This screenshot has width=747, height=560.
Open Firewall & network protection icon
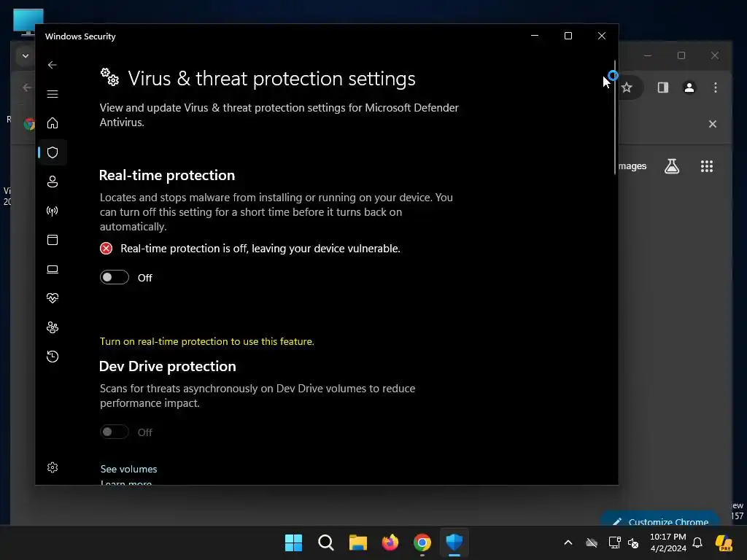pos(53,211)
